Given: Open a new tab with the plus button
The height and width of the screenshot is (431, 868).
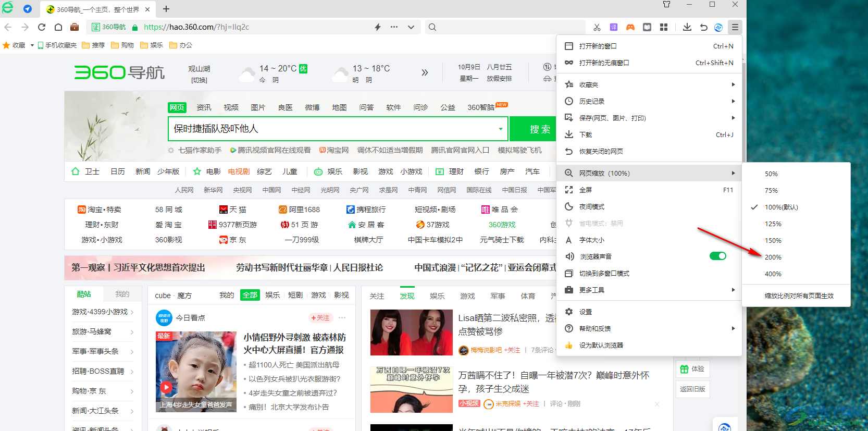Looking at the screenshot, I should pos(166,9).
